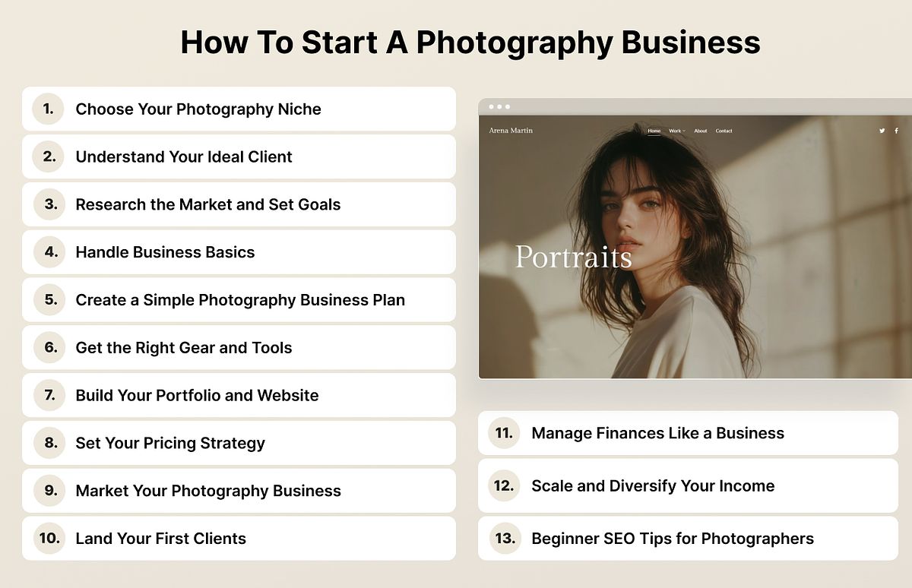
Task: Select the Home menu item
Action: (654, 130)
